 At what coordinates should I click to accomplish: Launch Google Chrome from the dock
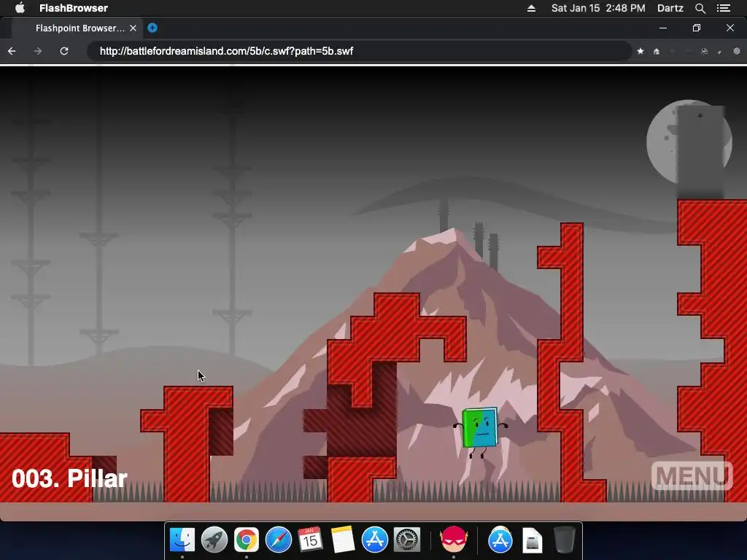pos(247,540)
